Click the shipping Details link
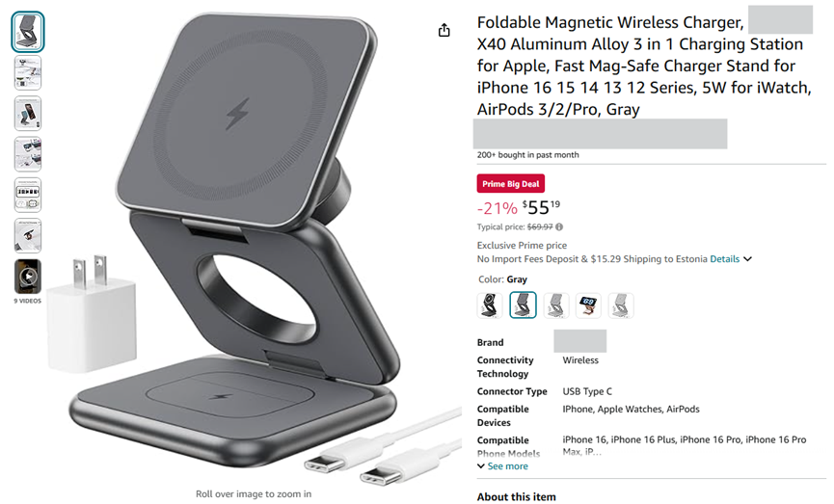The image size is (834, 504). tap(724, 259)
